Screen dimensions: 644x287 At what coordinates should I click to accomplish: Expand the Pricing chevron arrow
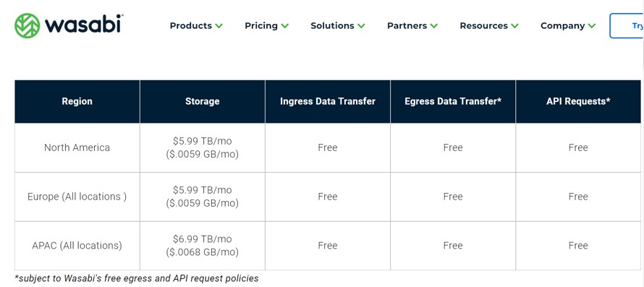(x=284, y=26)
